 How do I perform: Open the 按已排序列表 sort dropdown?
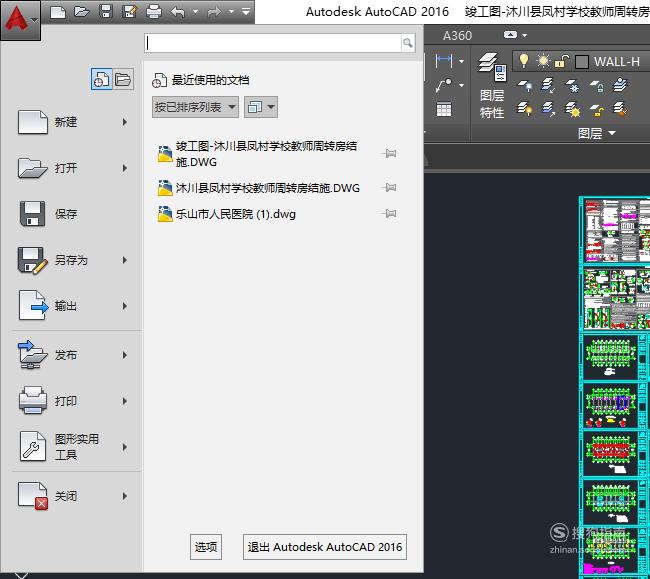tap(195, 107)
